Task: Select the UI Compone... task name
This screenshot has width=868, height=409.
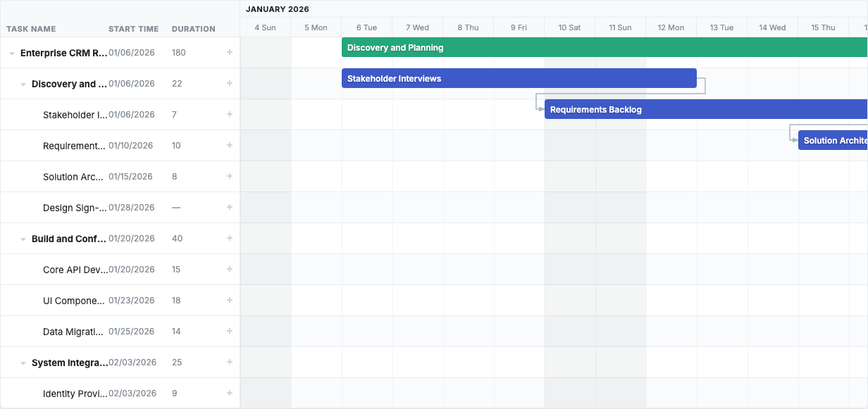Action: [75, 301]
